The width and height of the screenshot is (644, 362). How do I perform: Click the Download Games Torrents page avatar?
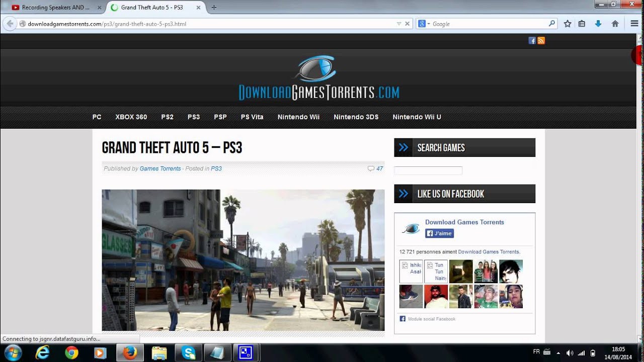411,229
